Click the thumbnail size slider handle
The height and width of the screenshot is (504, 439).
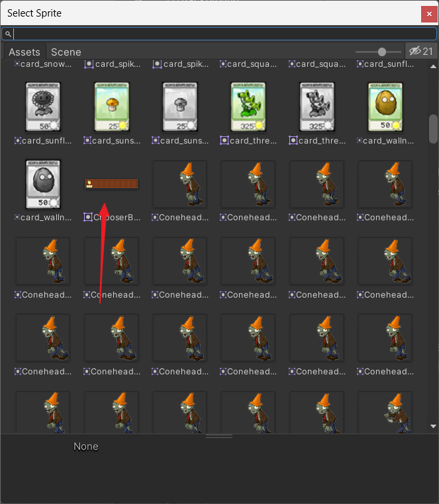pyautogui.click(x=381, y=52)
